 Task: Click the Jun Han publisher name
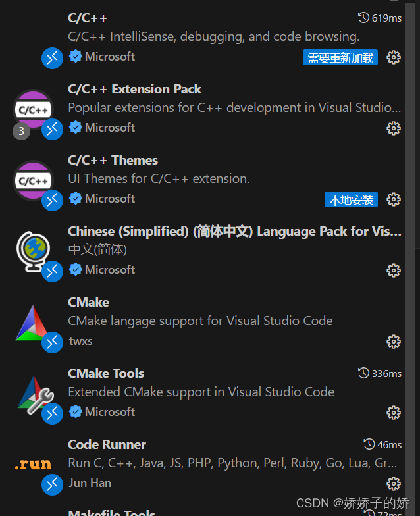pos(90,483)
